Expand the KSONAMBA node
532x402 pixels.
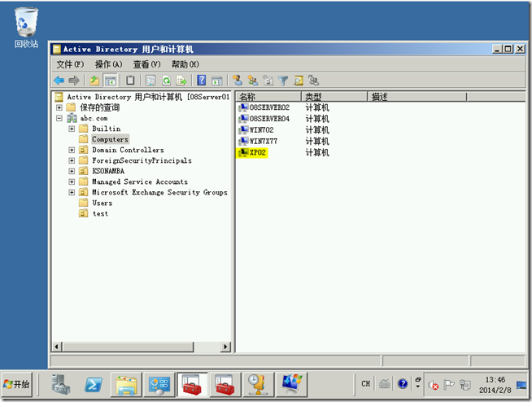(x=72, y=171)
